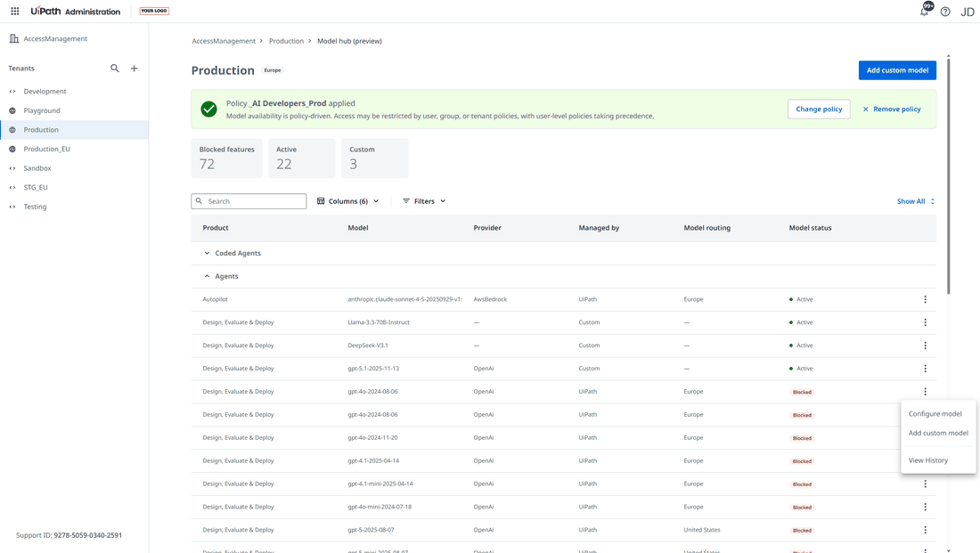Open row options for Autopilot model
The width and height of the screenshot is (980, 553).
(925, 299)
